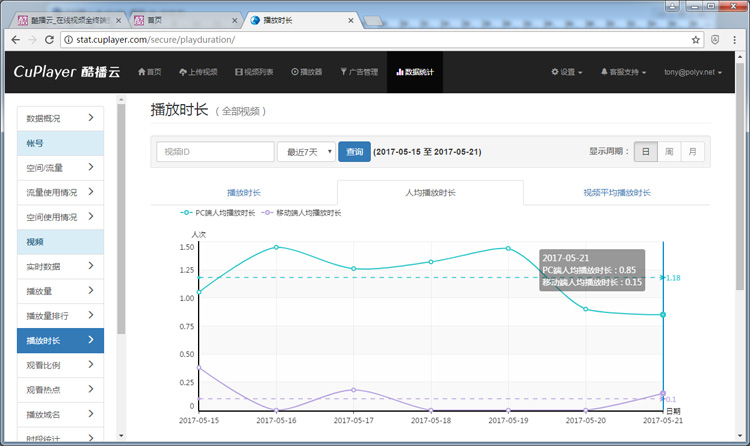Select the 日 display period option
Screen dimensions: 750x446
645,152
